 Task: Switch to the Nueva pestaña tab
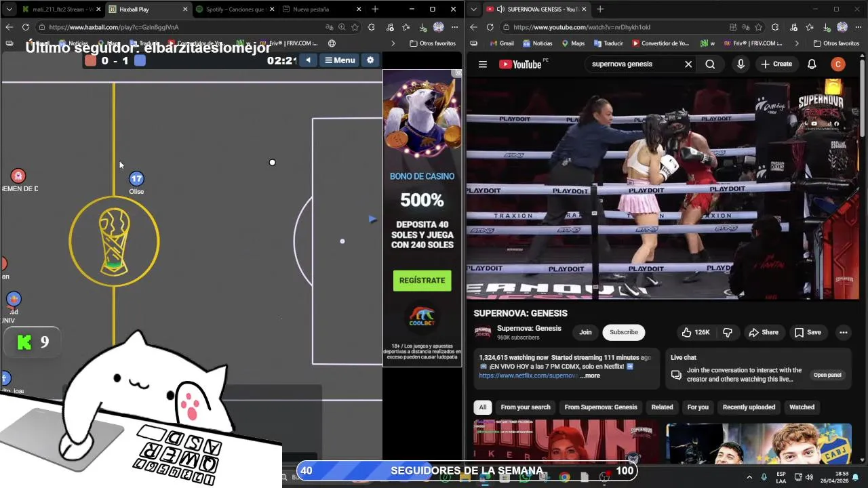321,9
